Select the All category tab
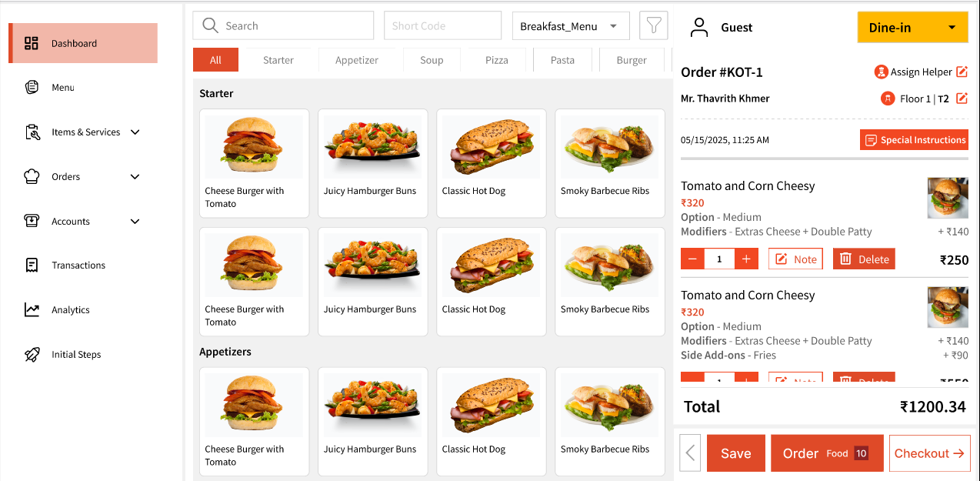980x481 pixels. [215, 60]
